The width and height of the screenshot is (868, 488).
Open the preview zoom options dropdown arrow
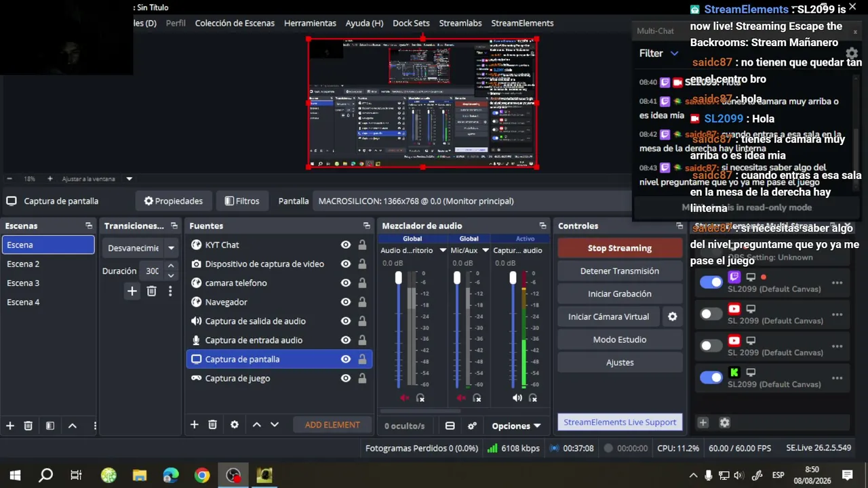point(129,179)
